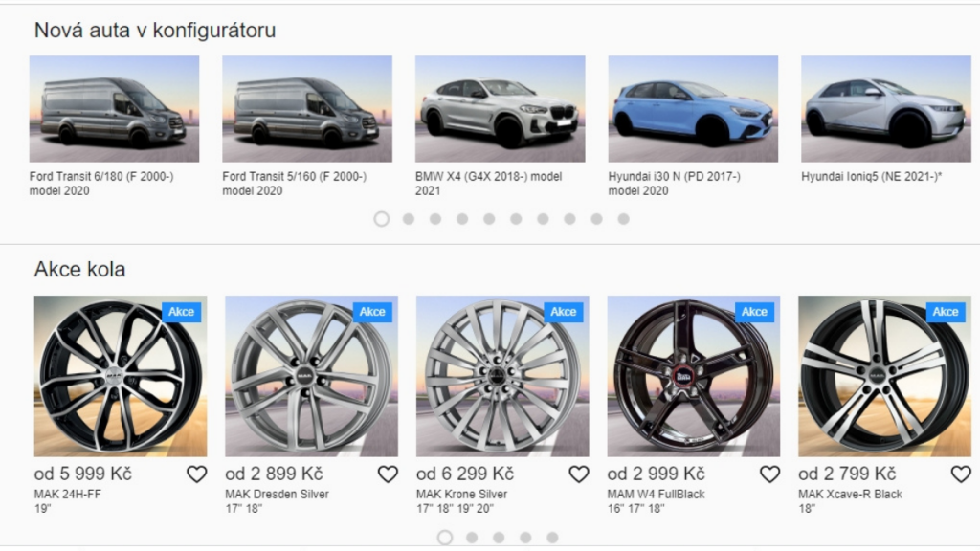Select sixth page dot of car carousel
Viewport: 980px width, 551px height.
516,219
